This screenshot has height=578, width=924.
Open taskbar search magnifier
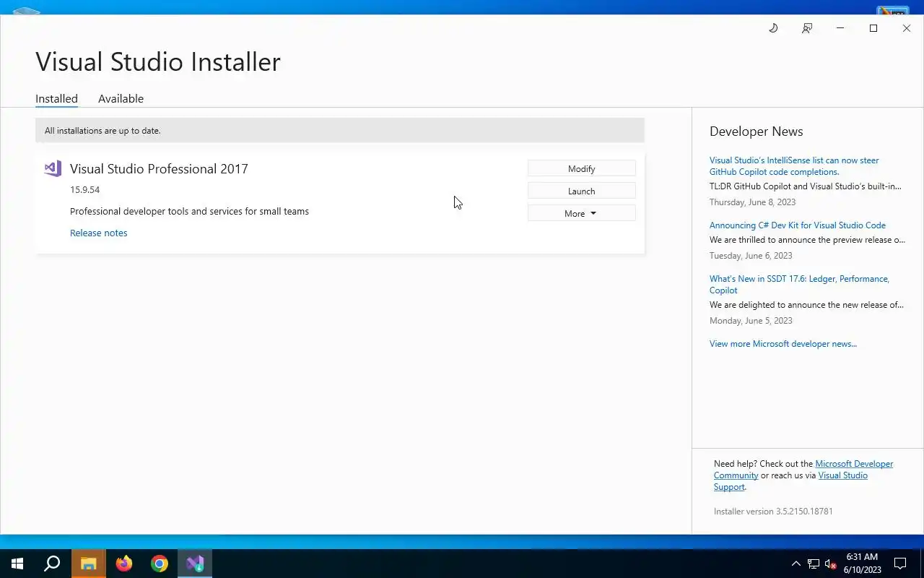click(x=52, y=564)
